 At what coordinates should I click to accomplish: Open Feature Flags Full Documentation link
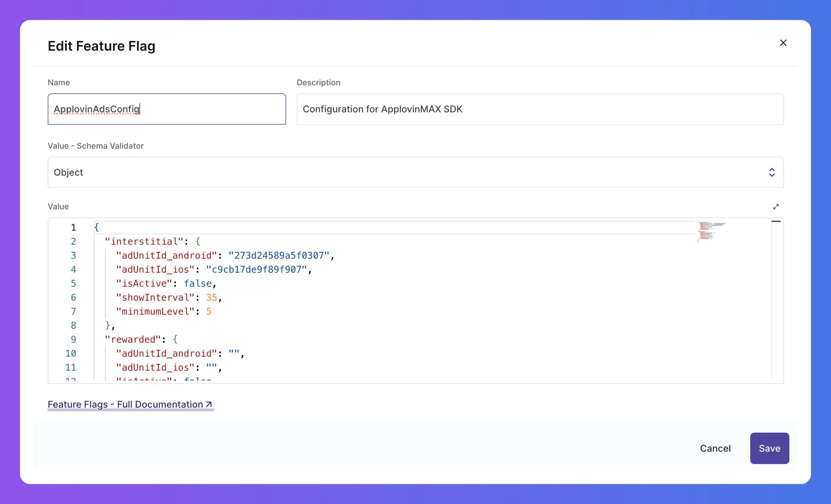130,404
